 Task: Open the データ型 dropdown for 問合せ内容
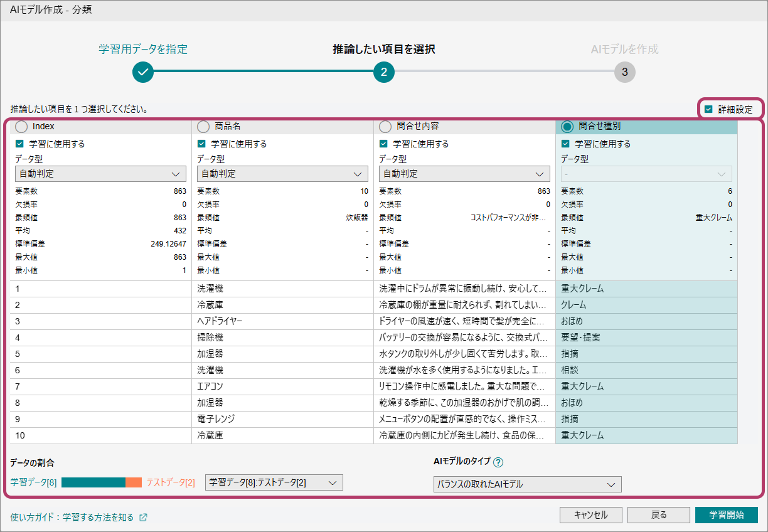click(464, 174)
